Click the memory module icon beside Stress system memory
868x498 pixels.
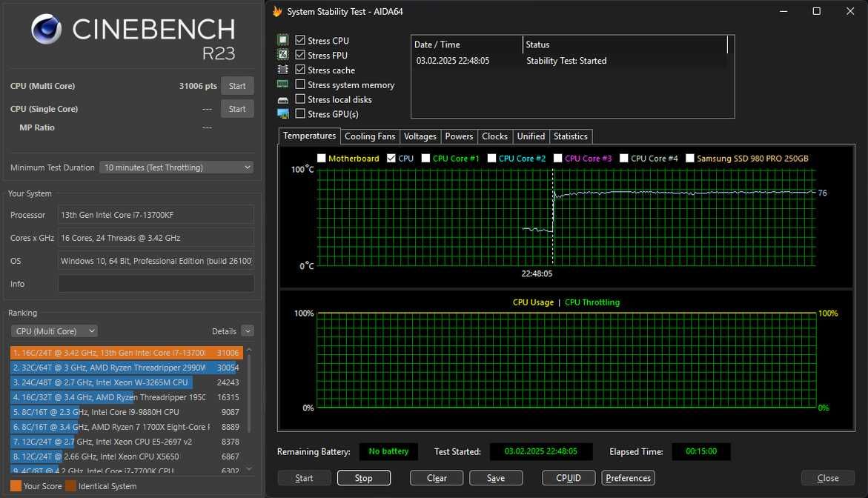point(283,84)
